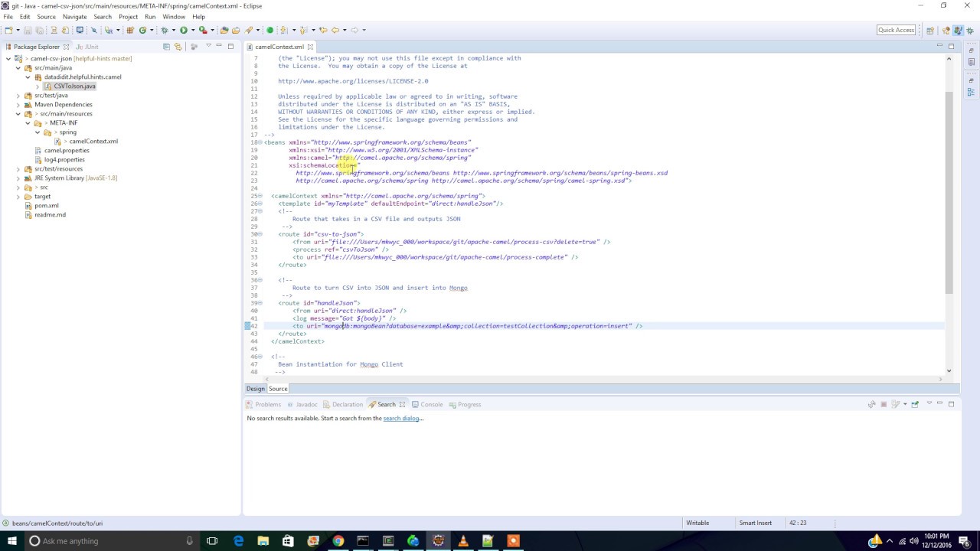Screen dimensions: 980x551
Task: Click the Save icon in toolbar
Action: (x=28, y=30)
